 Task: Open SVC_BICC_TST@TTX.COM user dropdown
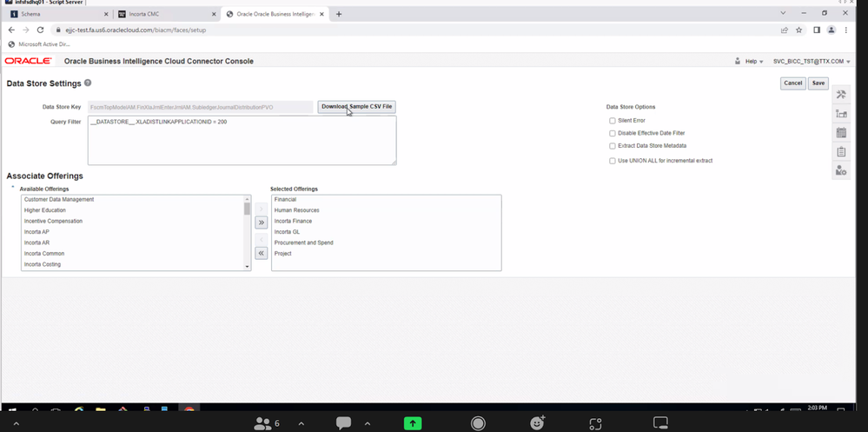click(812, 62)
